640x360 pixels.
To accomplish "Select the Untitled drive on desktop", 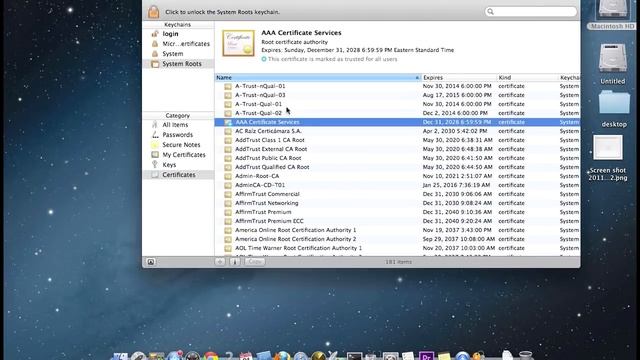I will [613, 64].
